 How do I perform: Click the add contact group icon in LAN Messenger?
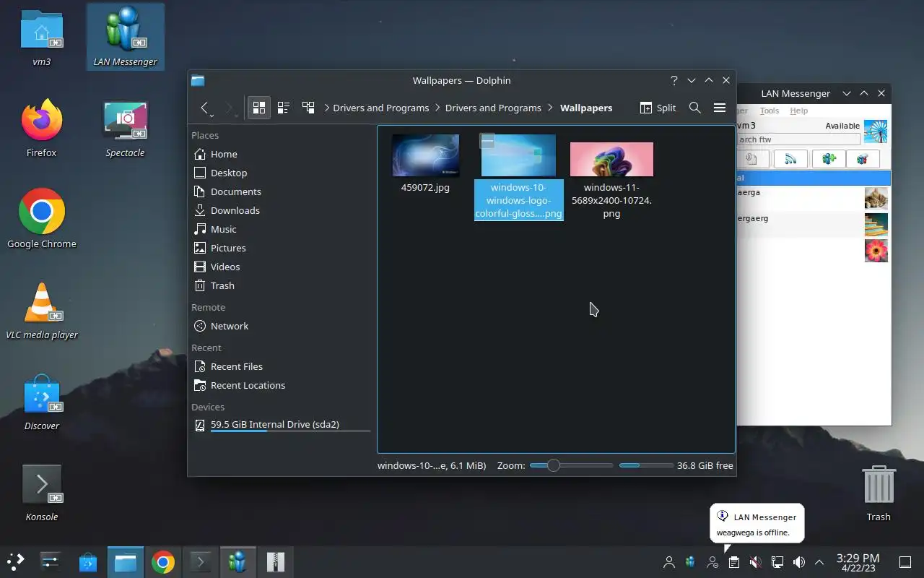(829, 159)
